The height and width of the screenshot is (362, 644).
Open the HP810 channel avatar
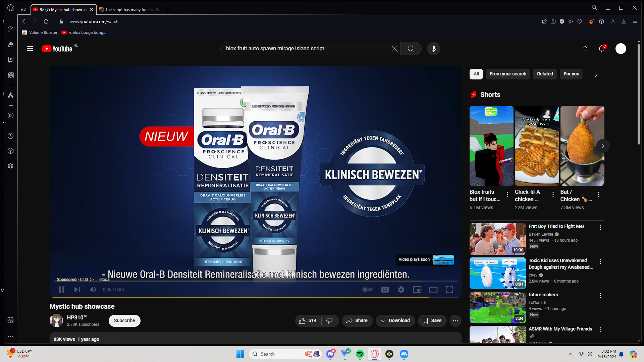[x=56, y=321]
